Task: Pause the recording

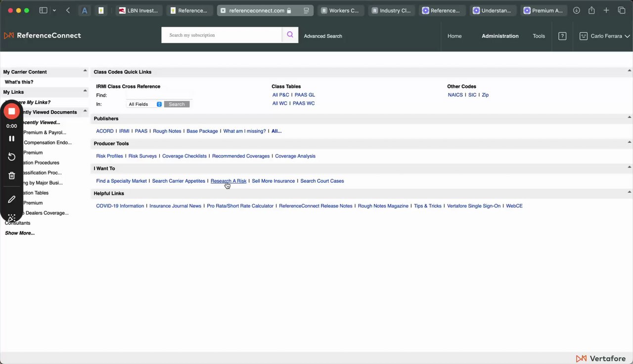Action: click(11, 139)
